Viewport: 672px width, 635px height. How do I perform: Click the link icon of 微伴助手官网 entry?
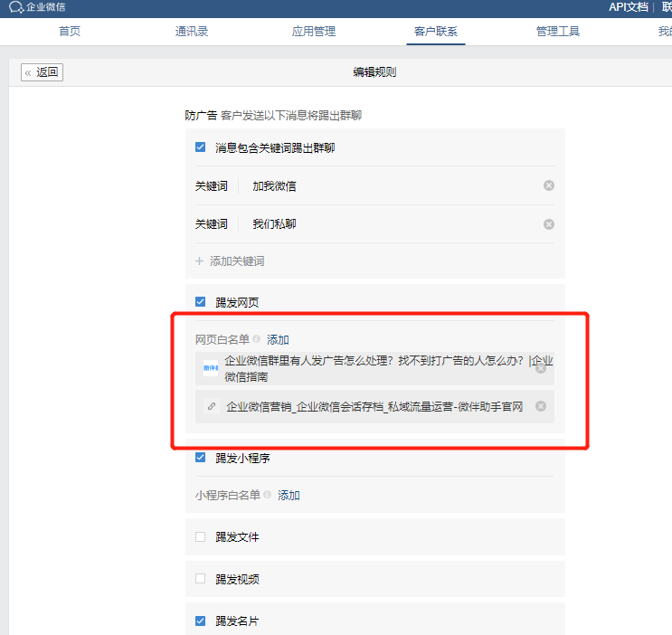click(x=212, y=406)
